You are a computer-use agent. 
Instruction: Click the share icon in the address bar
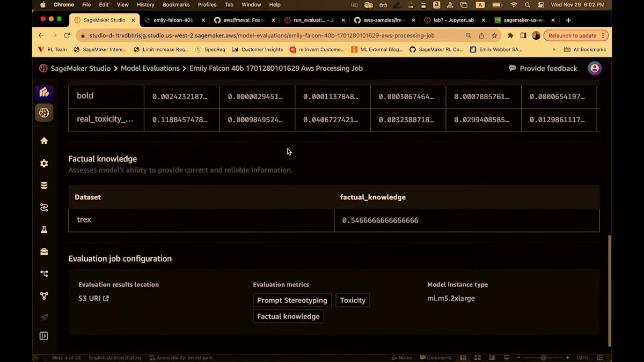481,35
